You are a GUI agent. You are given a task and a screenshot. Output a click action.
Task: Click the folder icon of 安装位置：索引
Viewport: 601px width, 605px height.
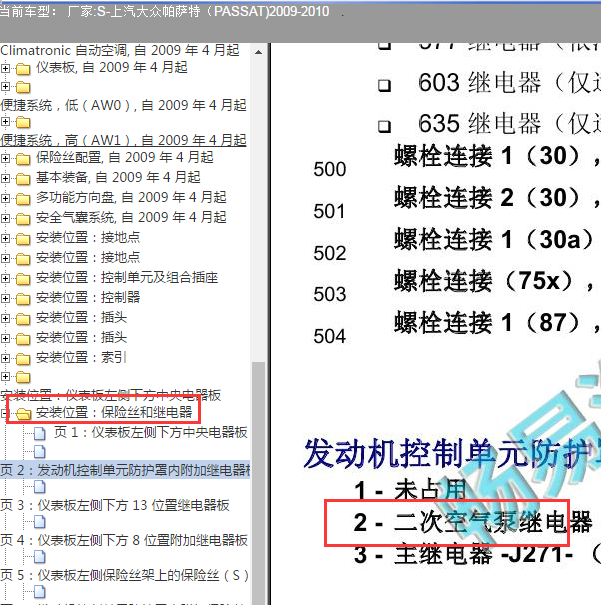click(23, 359)
